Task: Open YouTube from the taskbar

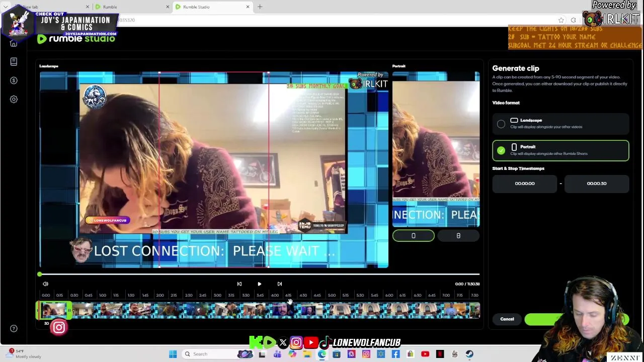Action: [x=425, y=354]
